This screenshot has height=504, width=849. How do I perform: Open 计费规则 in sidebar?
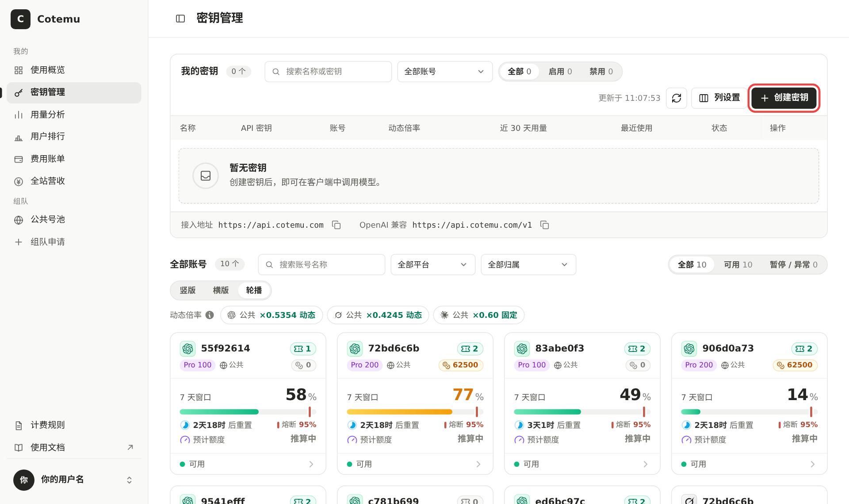74,425
